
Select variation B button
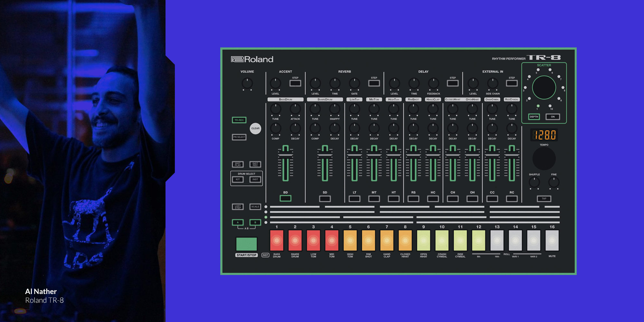pos(255,223)
